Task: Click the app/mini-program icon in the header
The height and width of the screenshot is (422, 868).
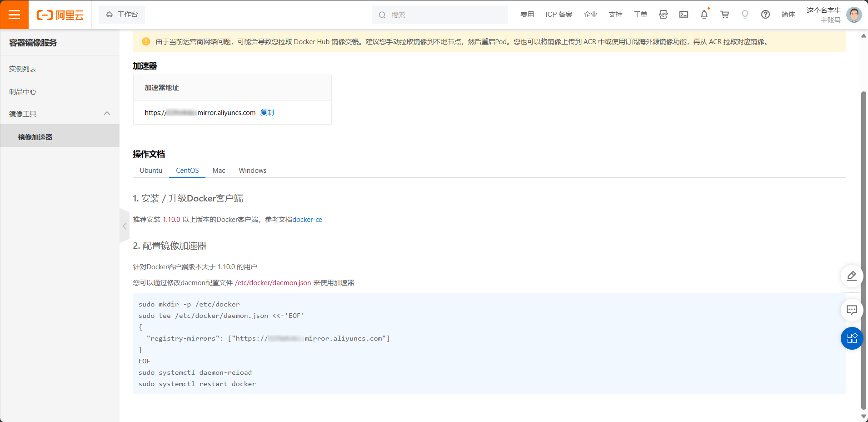Action: coord(663,15)
